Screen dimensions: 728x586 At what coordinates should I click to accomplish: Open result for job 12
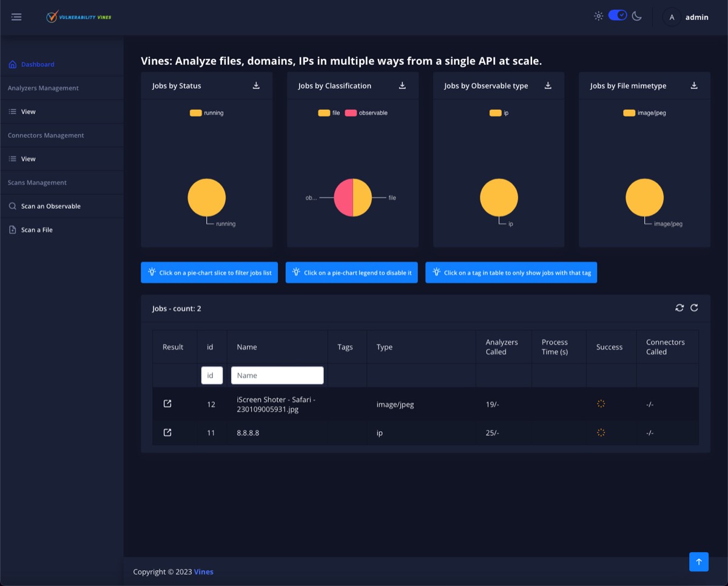(167, 403)
